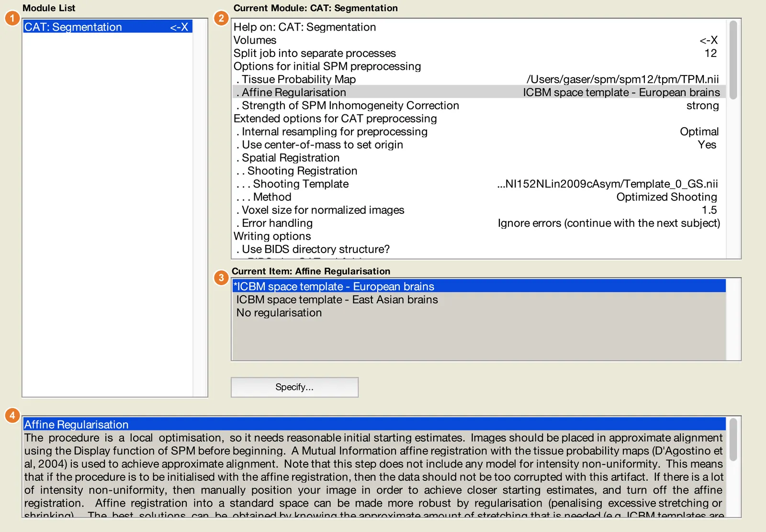Select Voxel size for normalized images
Image resolution: width=766 pixels, height=532 pixels.
coord(479,210)
